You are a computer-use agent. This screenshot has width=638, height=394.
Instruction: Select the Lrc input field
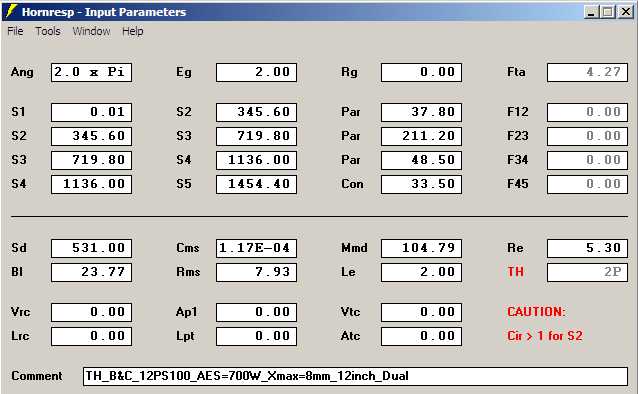[x=92, y=336]
